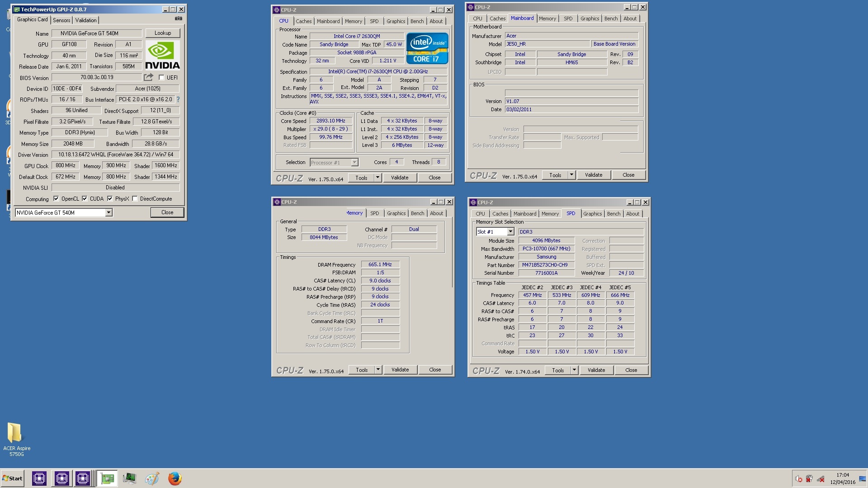868x488 pixels.
Task: Toggle the CUDA checkbox
Action: (x=85, y=199)
